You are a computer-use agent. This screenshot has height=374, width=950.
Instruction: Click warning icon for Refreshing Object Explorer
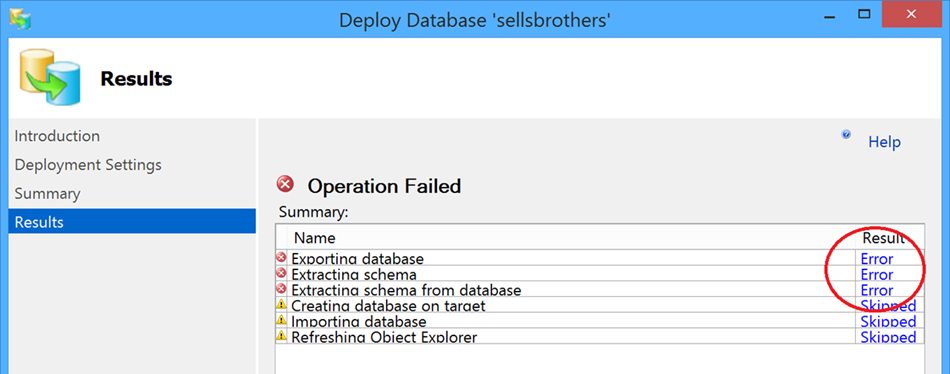click(281, 335)
